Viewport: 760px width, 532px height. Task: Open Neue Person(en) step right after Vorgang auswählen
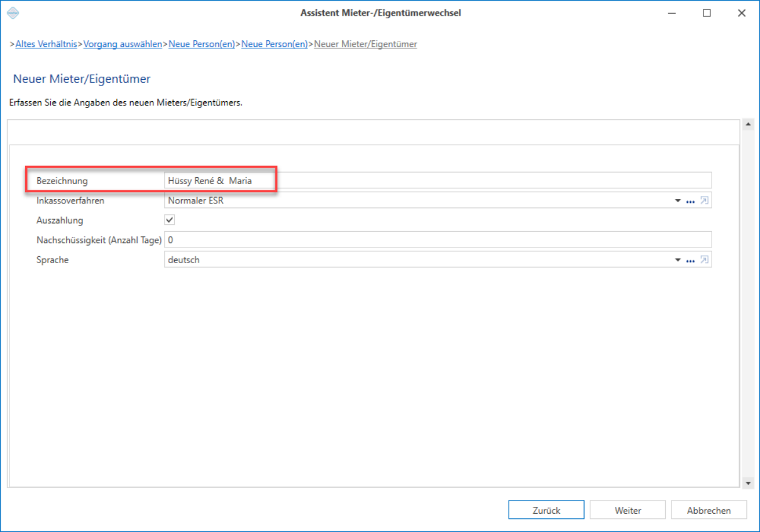coord(202,44)
